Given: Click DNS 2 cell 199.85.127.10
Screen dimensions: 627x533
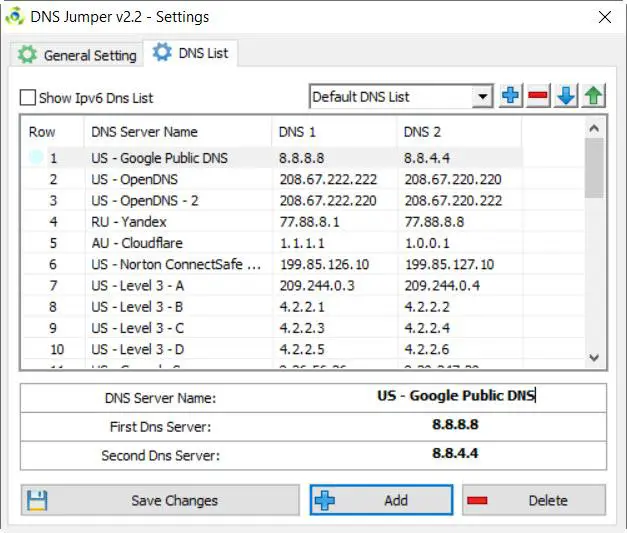Looking at the screenshot, I should (x=449, y=264).
